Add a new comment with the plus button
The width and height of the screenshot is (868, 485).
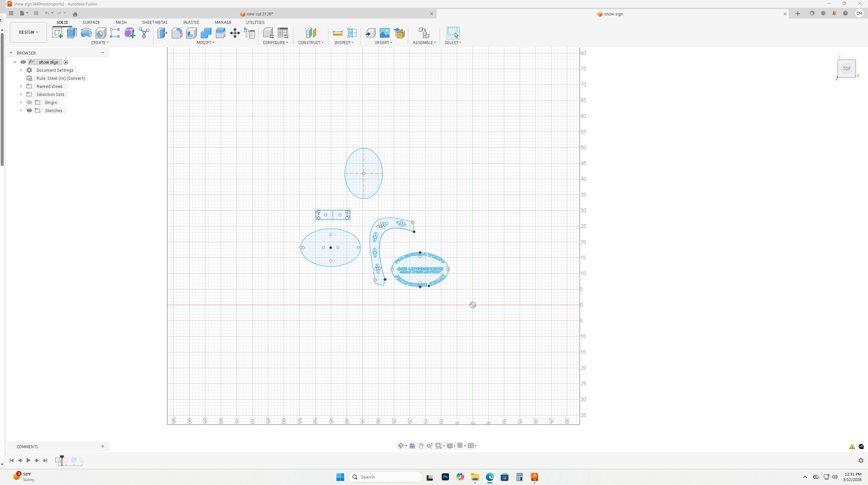103,446
